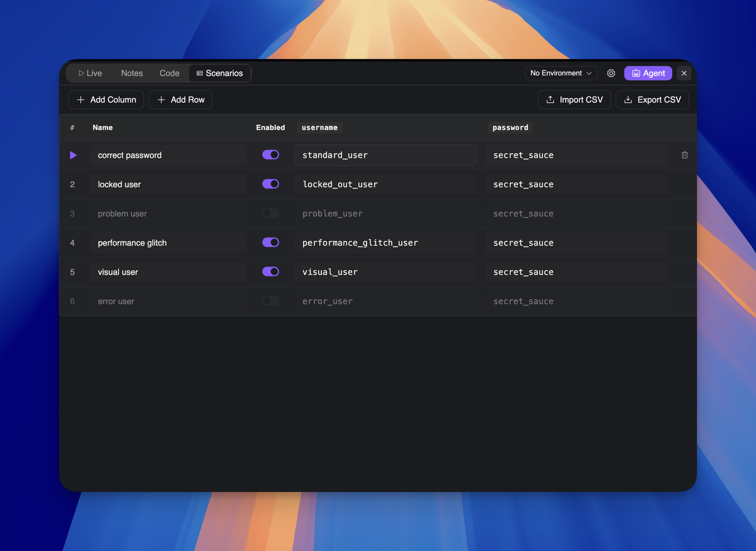Disable the "locked user" scenario
The image size is (756, 551).
270,184
